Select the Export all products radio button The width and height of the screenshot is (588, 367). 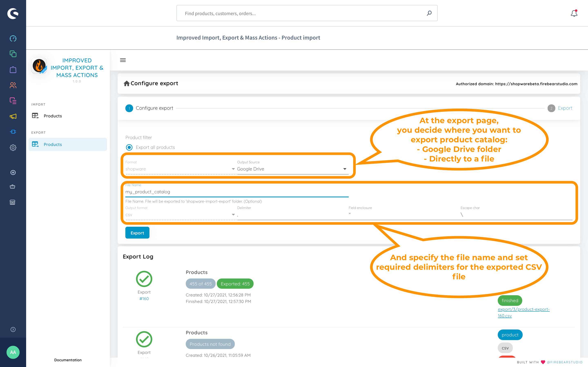(x=129, y=147)
